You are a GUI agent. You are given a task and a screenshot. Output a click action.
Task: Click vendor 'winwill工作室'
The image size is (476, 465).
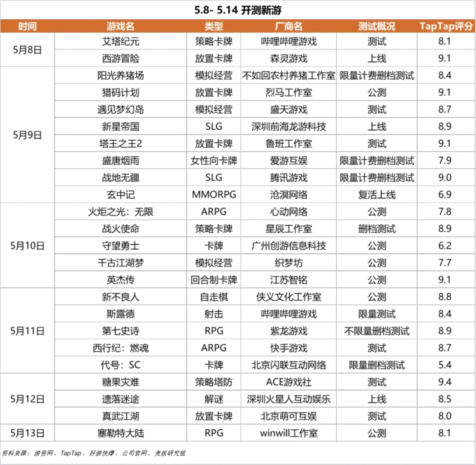pos(289,433)
